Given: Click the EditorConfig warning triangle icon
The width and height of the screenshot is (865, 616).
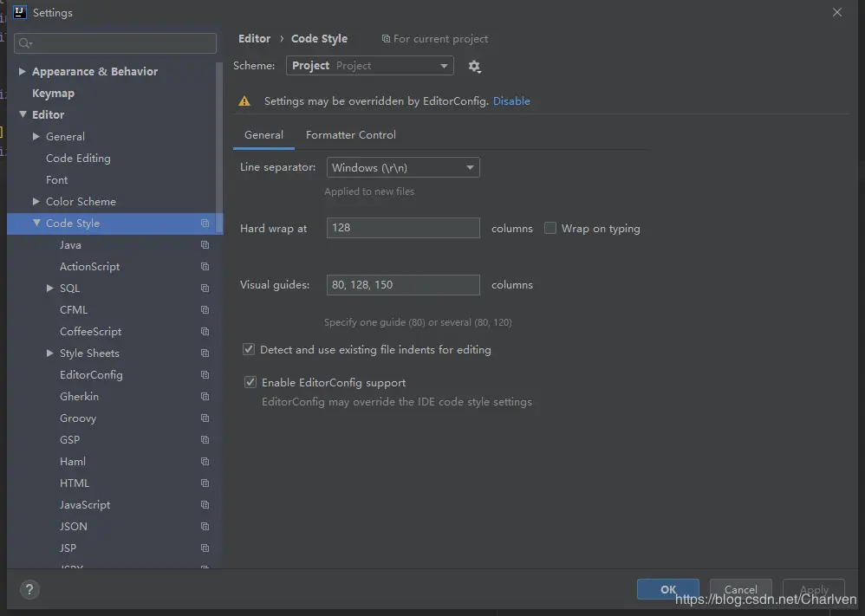Looking at the screenshot, I should click(244, 101).
